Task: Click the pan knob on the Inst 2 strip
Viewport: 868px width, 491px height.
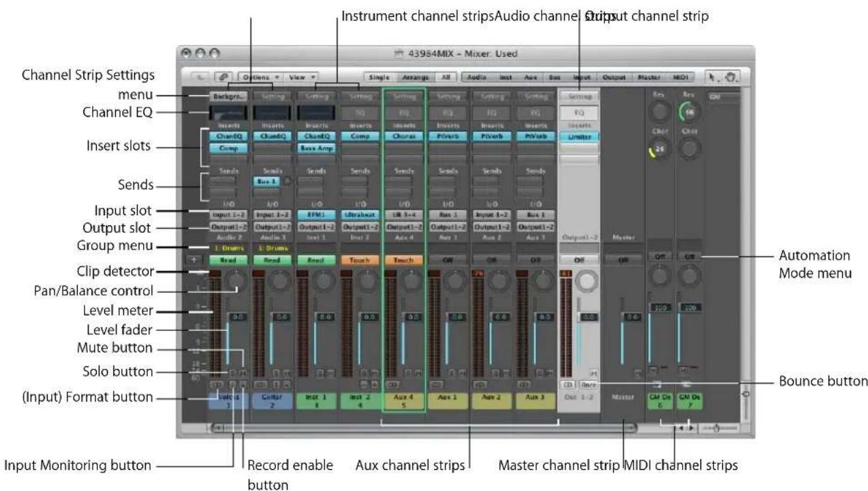Action: pos(367,281)
